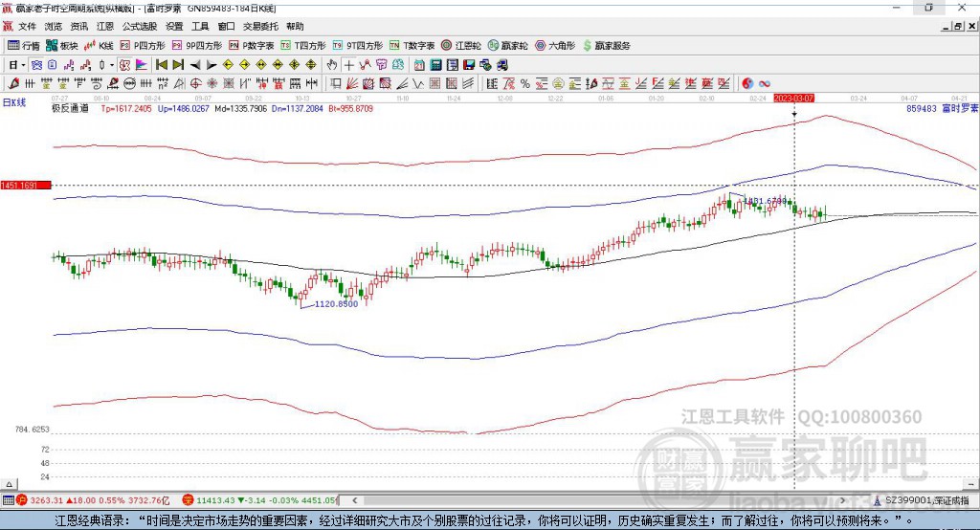Open the 六角形 hexagon tool
Viewport: 980px width, 530px height.
coord(555,46)
